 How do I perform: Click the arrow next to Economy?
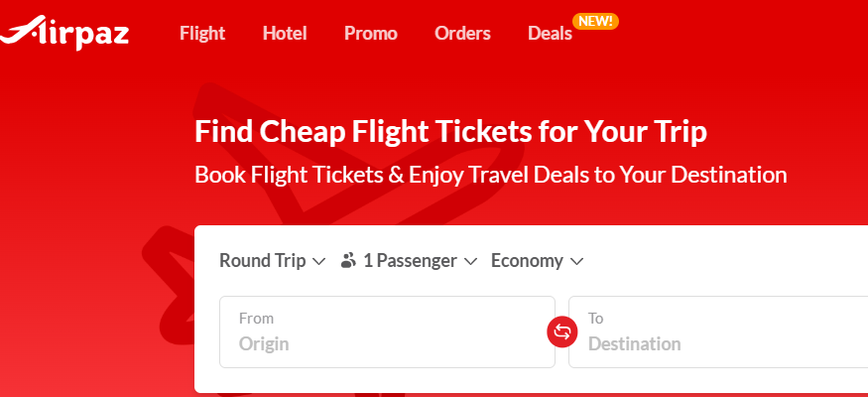(x=576, y=261)
